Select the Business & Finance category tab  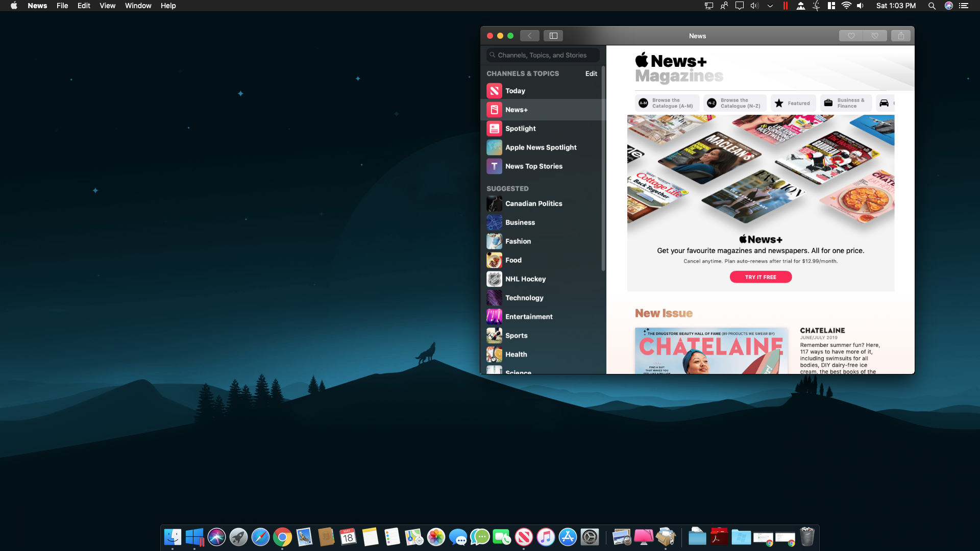[846, 103]
